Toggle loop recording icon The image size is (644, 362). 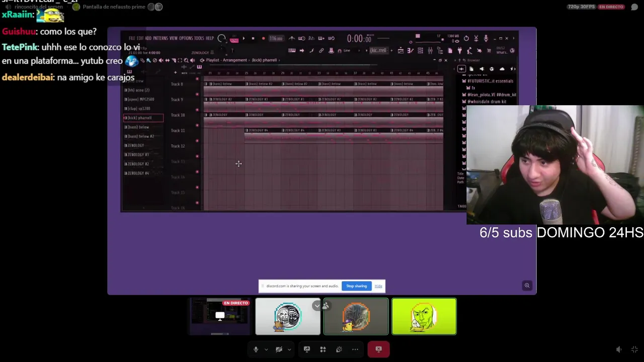click(331, 38)
